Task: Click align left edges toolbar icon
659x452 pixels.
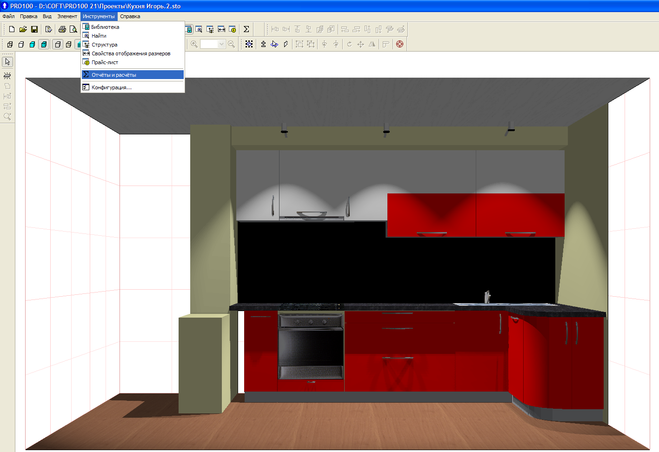Action: pos(274,29)
